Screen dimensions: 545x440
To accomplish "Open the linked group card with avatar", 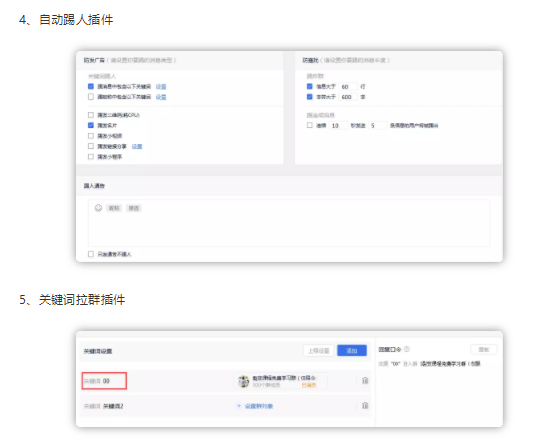I will tap(281, 381).
